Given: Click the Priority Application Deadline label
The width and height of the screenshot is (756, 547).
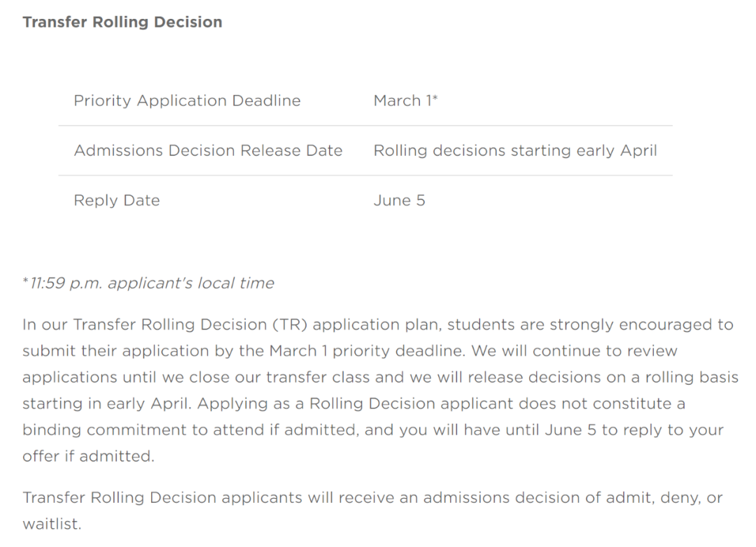Looking at the screenshot, I should click(x=187, y=101).
